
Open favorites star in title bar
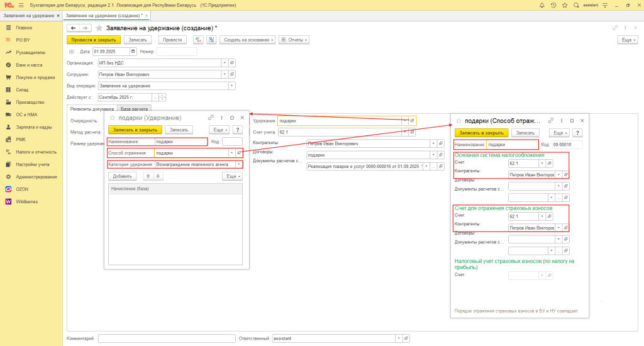[565, 5]
